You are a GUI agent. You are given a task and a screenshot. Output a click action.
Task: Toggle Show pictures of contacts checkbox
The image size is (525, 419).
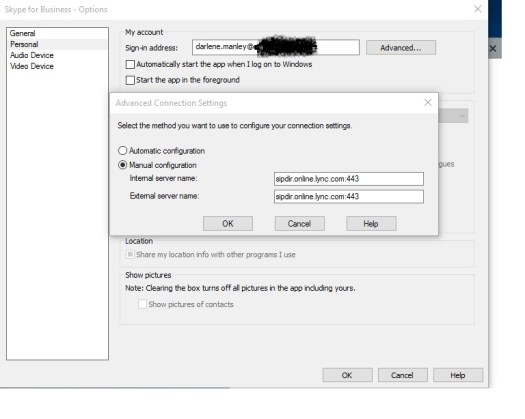coord(142,304)
